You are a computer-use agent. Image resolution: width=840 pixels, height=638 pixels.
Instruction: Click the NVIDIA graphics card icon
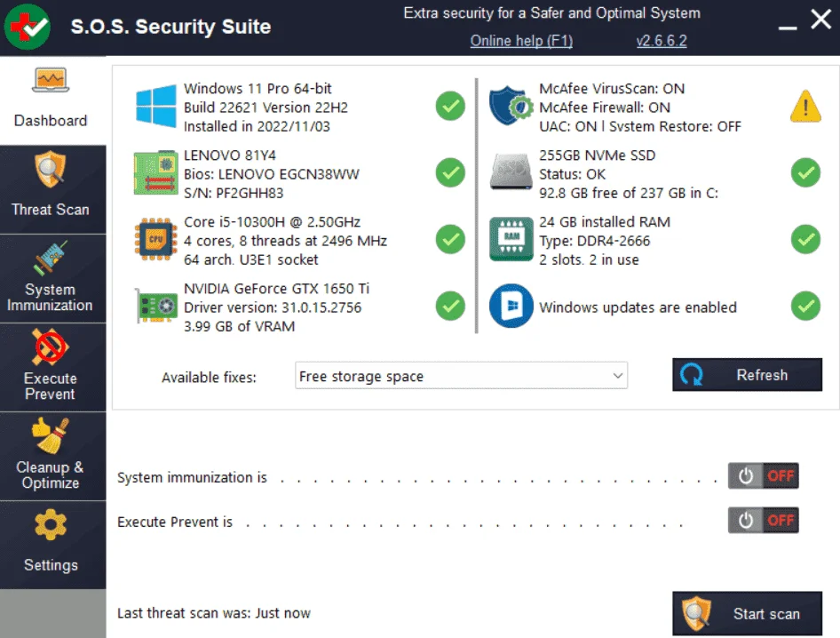pyautogui.click(x=156, y=306)
